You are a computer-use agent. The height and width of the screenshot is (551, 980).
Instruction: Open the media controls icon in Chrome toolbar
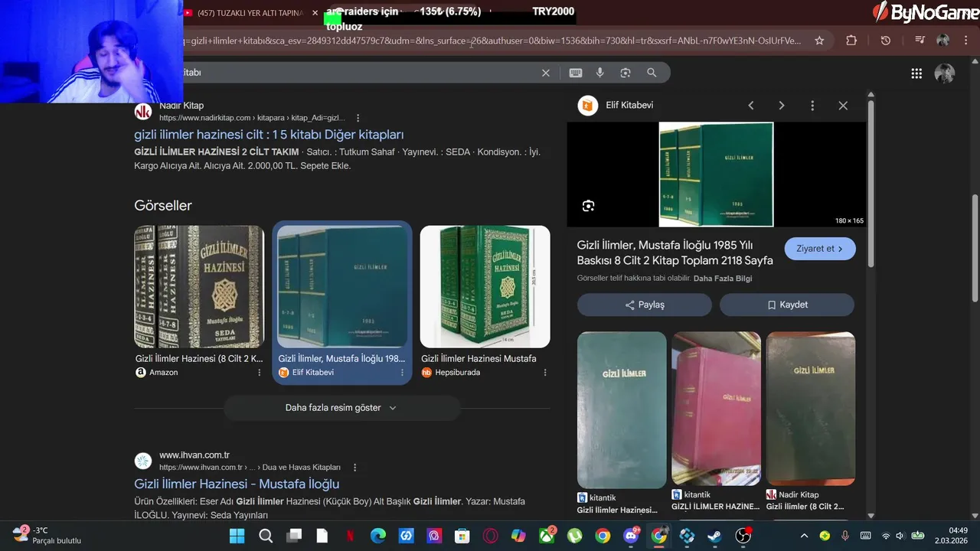[x=920, y=41]
